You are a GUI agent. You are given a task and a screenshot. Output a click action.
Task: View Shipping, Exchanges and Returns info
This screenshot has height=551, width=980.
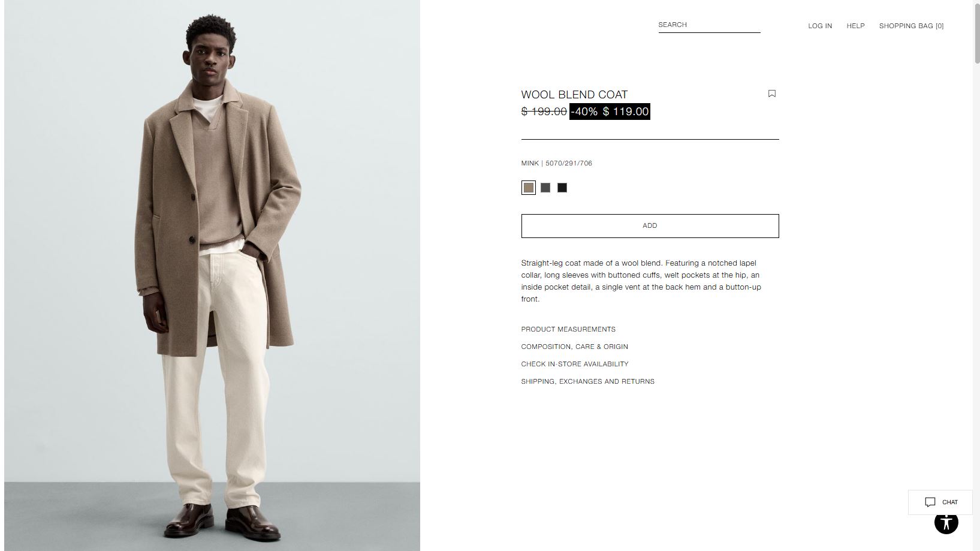587,381
